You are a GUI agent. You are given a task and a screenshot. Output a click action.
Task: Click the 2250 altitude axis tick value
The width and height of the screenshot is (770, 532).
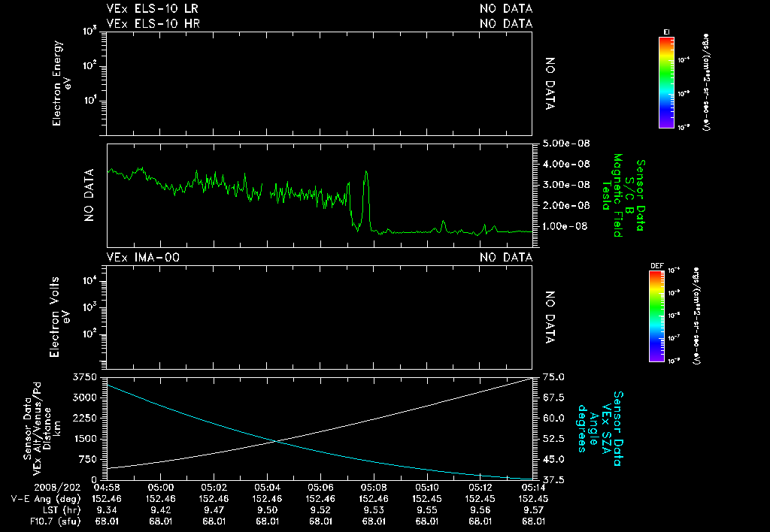[84, 418]
